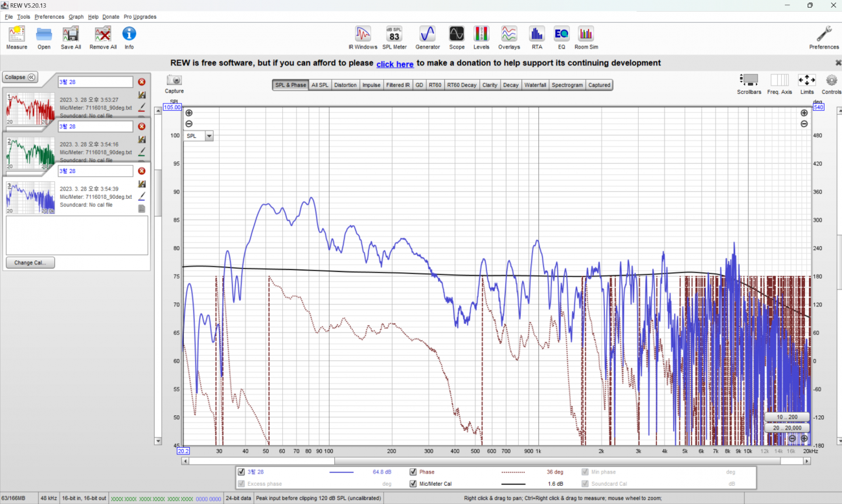Open the Scope tool

(x=457, y=38)
